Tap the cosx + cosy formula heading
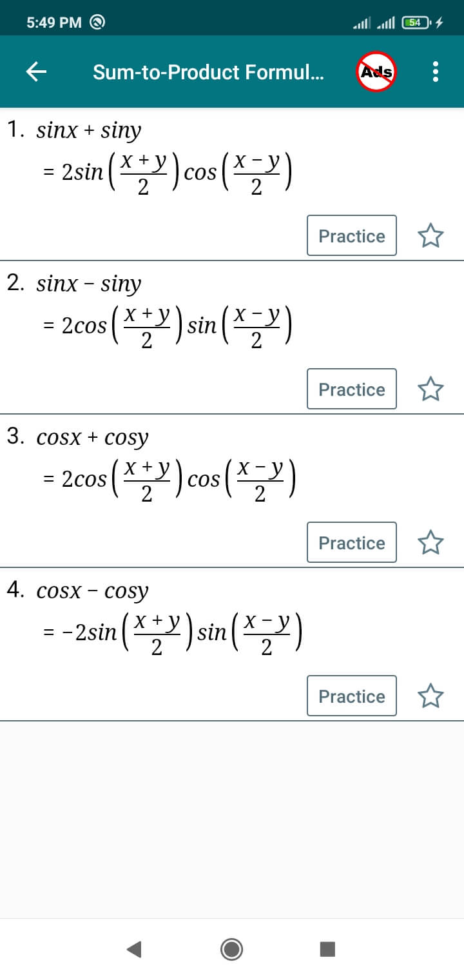Image resolution: width=464 pixels, height=980 pixels. click(92, 438)
